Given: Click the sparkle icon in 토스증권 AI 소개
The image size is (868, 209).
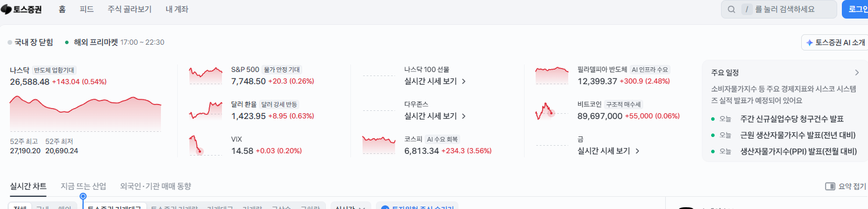Looking at the screenshot, I should pyautogui.click(x=809, y=42).
